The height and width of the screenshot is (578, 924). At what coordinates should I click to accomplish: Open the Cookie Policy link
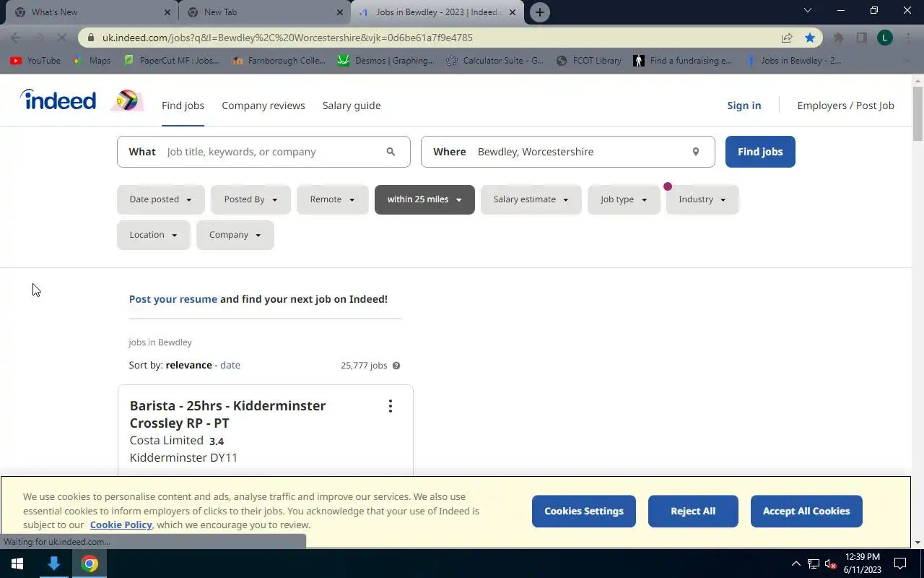click(121, 525)
